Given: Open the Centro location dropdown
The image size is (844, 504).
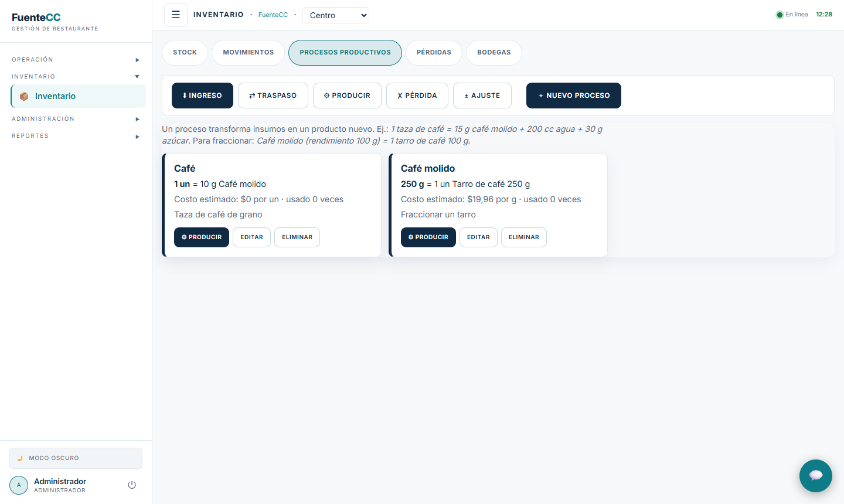Looking at the screenshot, I should (336, 15).
